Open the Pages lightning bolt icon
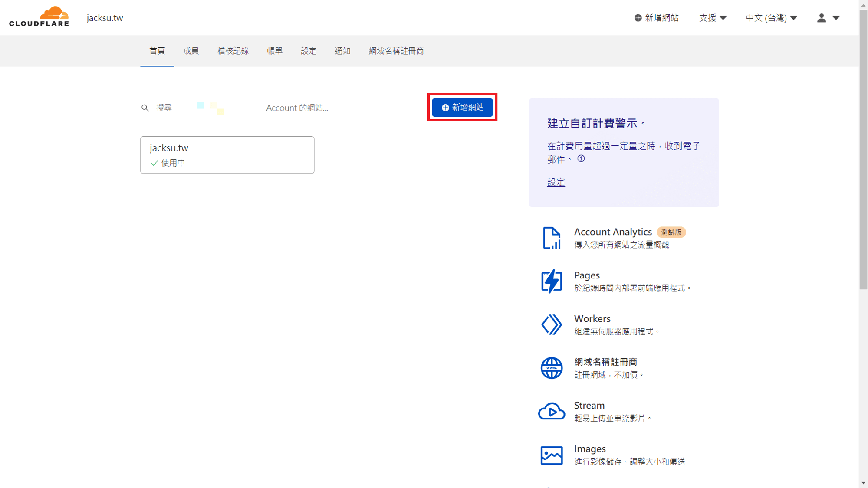 (552, 282)
